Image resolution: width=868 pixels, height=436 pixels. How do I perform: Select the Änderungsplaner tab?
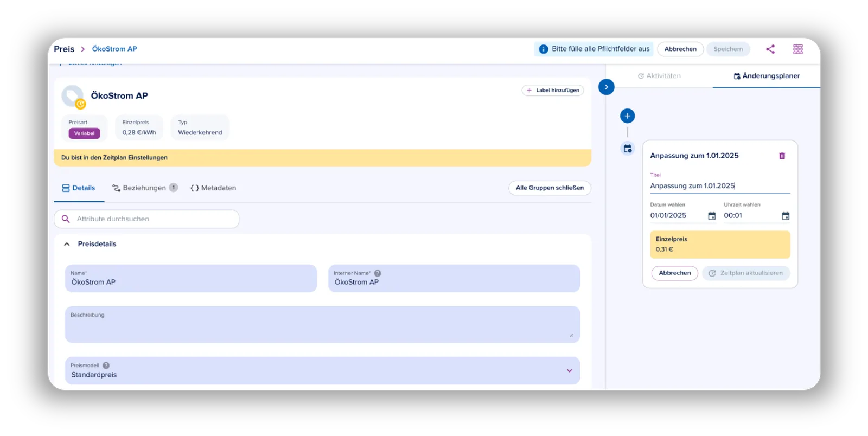tap(767, 76)
